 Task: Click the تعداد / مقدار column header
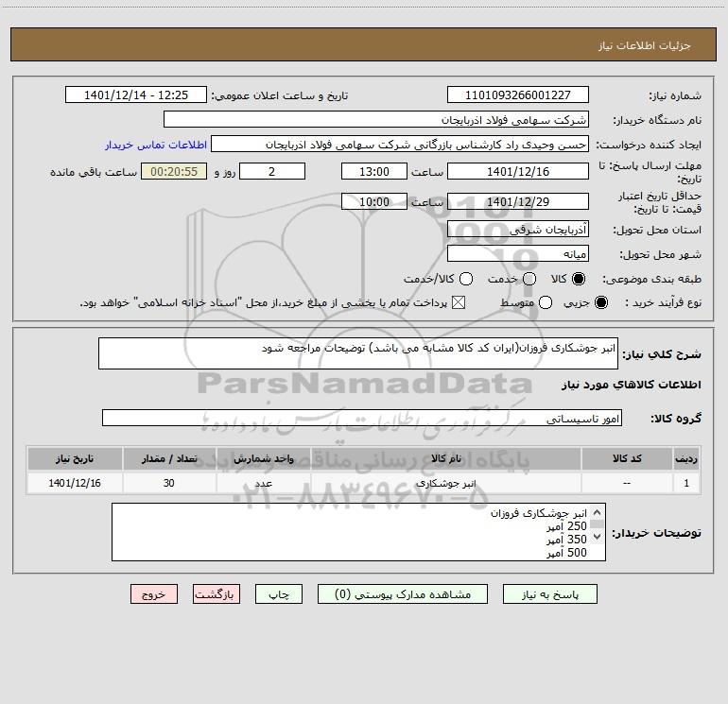click(x=169, y=458)
